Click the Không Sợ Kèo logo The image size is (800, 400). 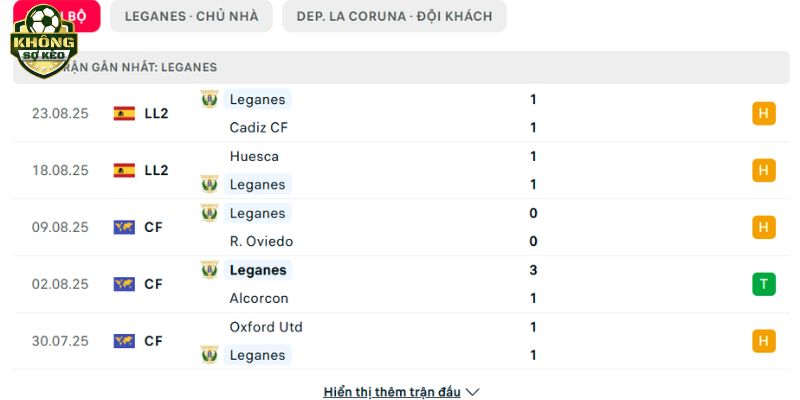(x=44, y=41)
